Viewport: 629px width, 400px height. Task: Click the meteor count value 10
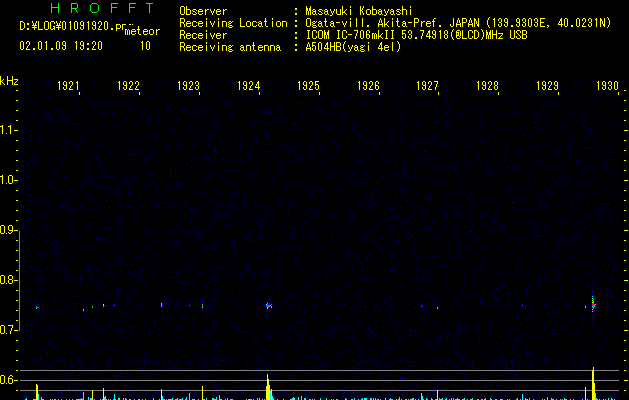coord(145,46)
